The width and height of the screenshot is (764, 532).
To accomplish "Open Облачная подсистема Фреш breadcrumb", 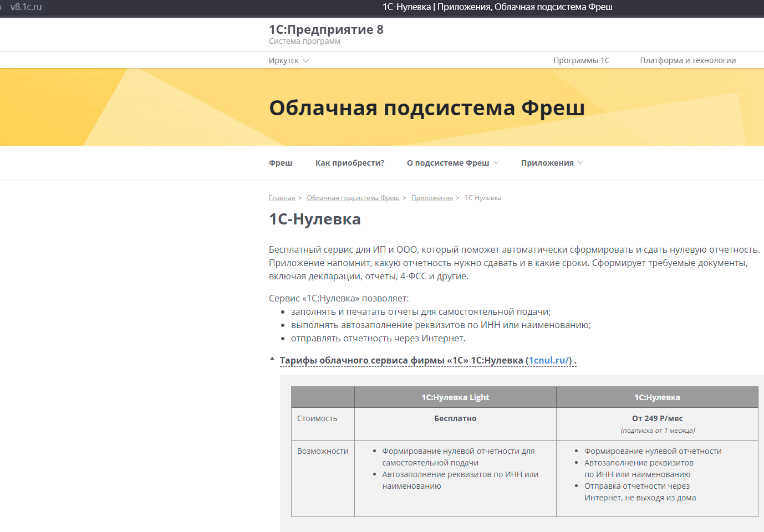I will tap(353, 198).
